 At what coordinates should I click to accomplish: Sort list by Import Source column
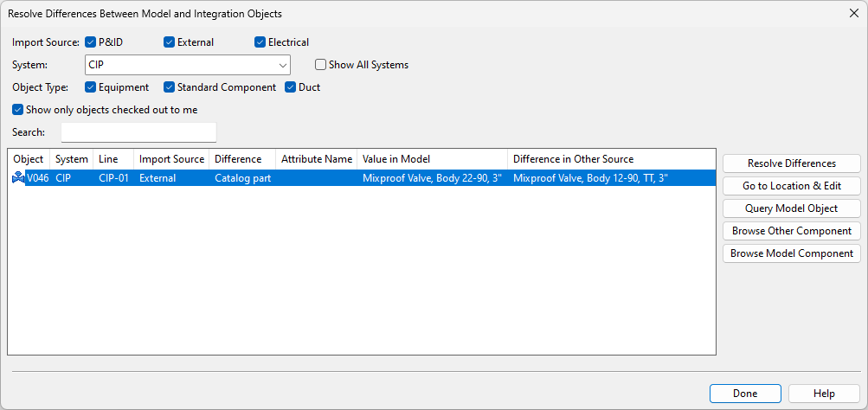tap(171, 159)
